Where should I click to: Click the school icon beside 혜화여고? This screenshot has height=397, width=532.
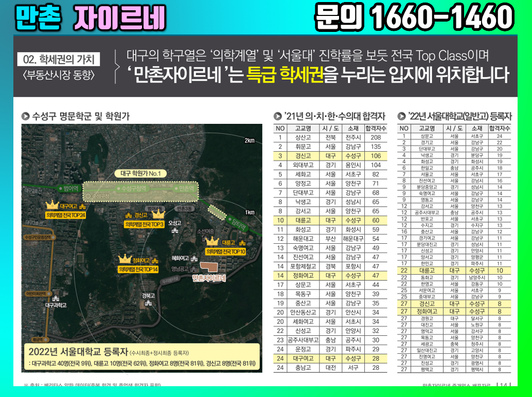(194, 258)
